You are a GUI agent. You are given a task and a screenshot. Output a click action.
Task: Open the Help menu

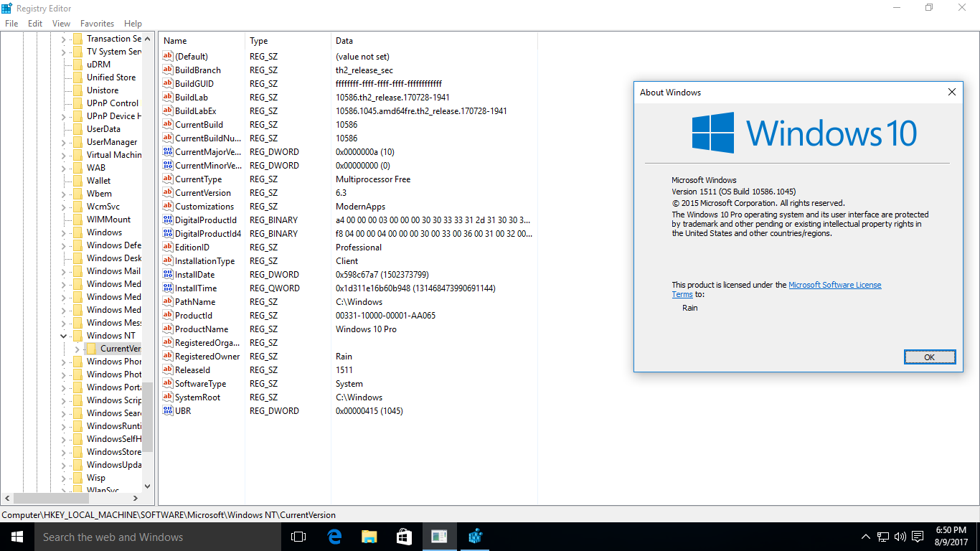click(133, 24)
